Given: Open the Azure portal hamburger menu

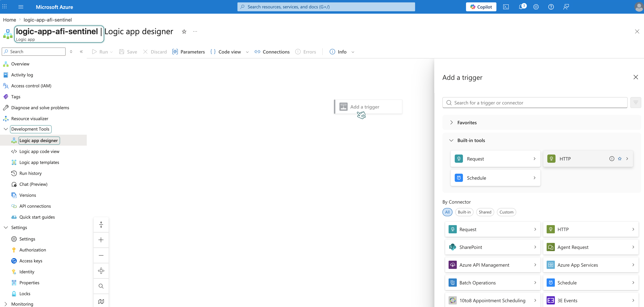Looking at the screenshot, I should pyautogui.click(x=21, y=7).
